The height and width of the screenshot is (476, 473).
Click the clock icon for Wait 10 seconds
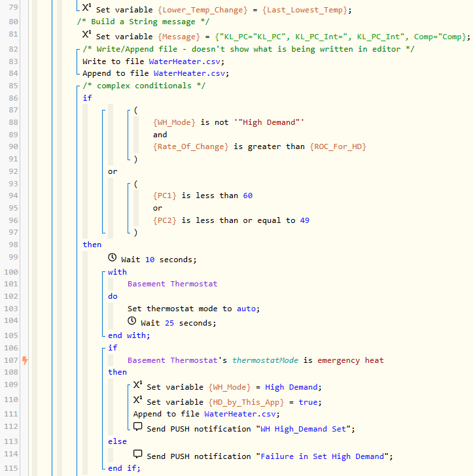tap(113, 259)
